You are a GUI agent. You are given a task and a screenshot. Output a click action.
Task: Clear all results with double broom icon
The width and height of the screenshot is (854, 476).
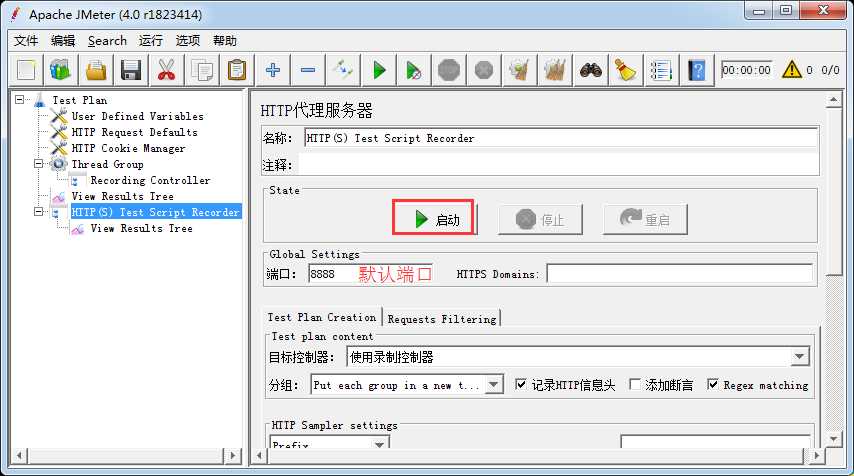(x=554, y=70)
